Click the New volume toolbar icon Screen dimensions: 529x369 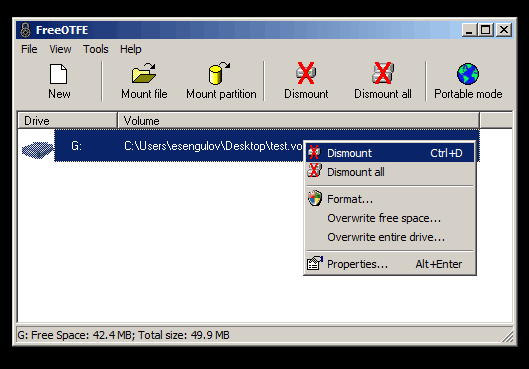[59, 74]
